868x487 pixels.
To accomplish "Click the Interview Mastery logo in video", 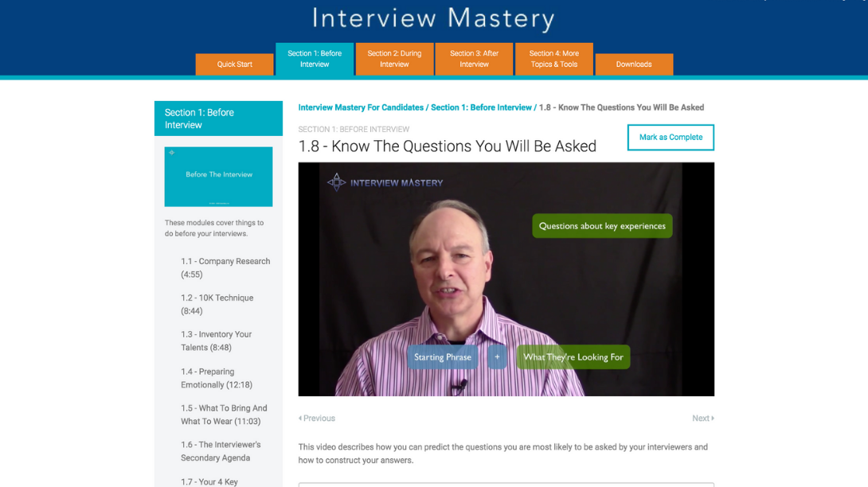I will click(385, 182).
